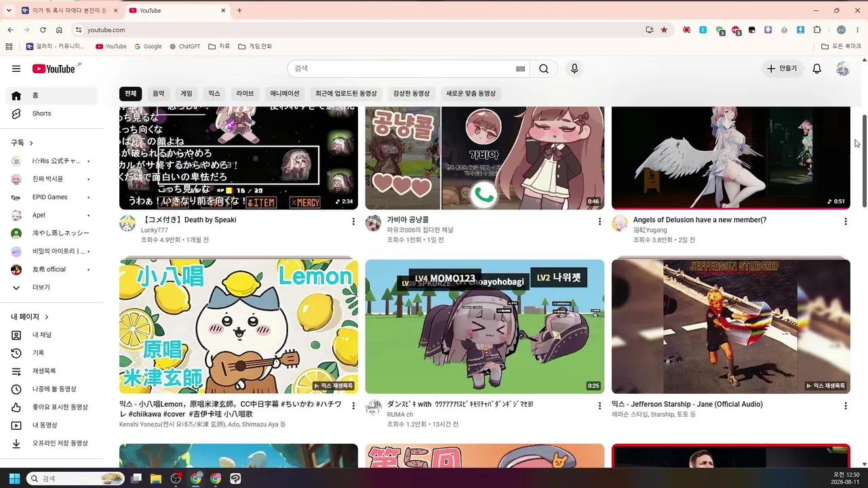Select the 게임 filter chip
The height and width of the screenshot is (488, 868).
186,94
